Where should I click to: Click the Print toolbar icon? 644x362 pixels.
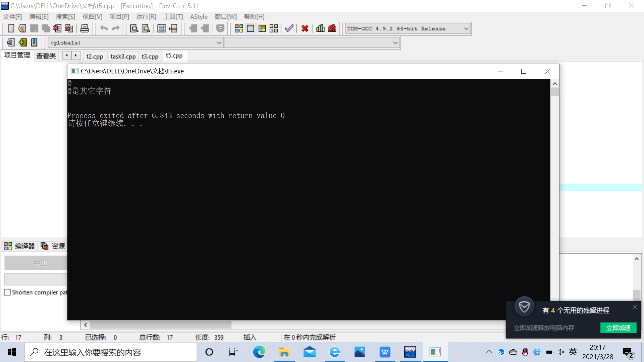pos(85,28)
